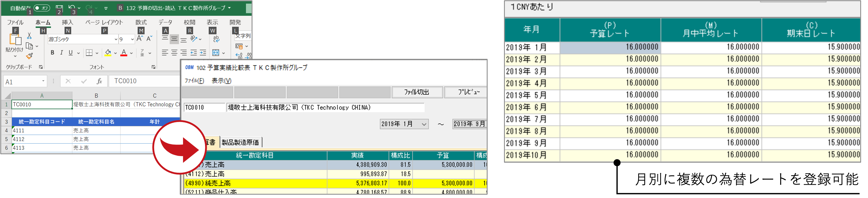Open the font size 9 dropdown

pyautogui.click(x=132, y=40)
